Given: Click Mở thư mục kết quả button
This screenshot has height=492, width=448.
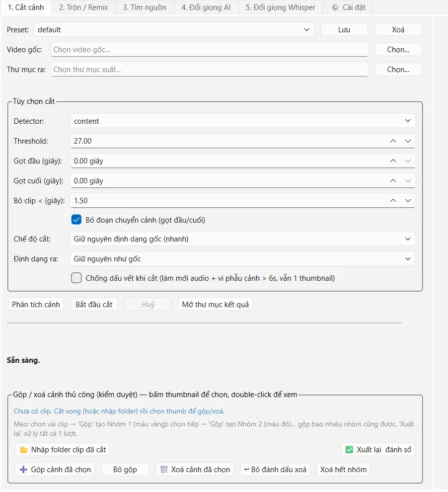Looking at the screenshot, I should pyautogui.click(x=216, y=304).
